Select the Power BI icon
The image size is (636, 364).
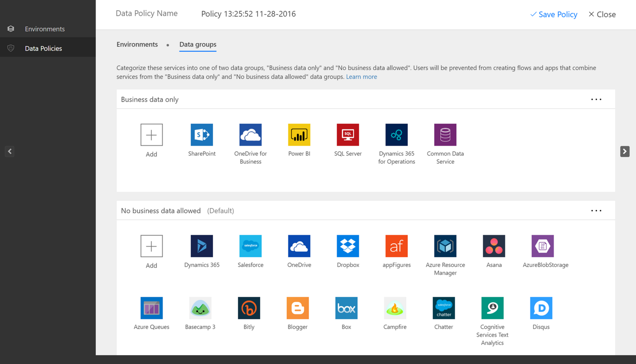click(299, 135)
